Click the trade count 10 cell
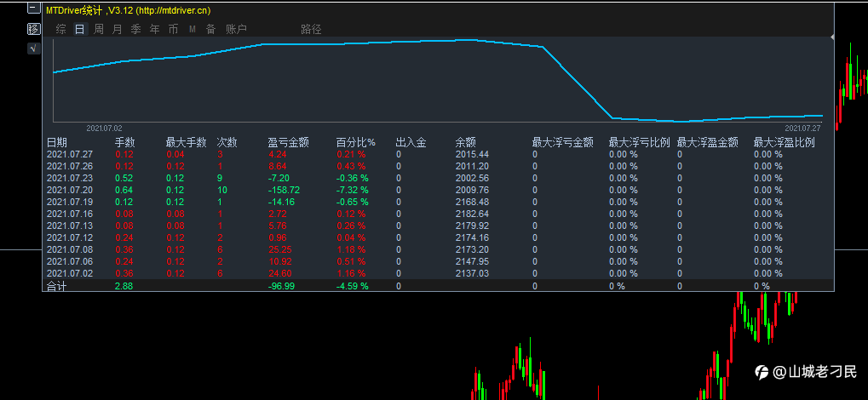The image size is (868, 400). pyautogui.click(x=222, y=190)
